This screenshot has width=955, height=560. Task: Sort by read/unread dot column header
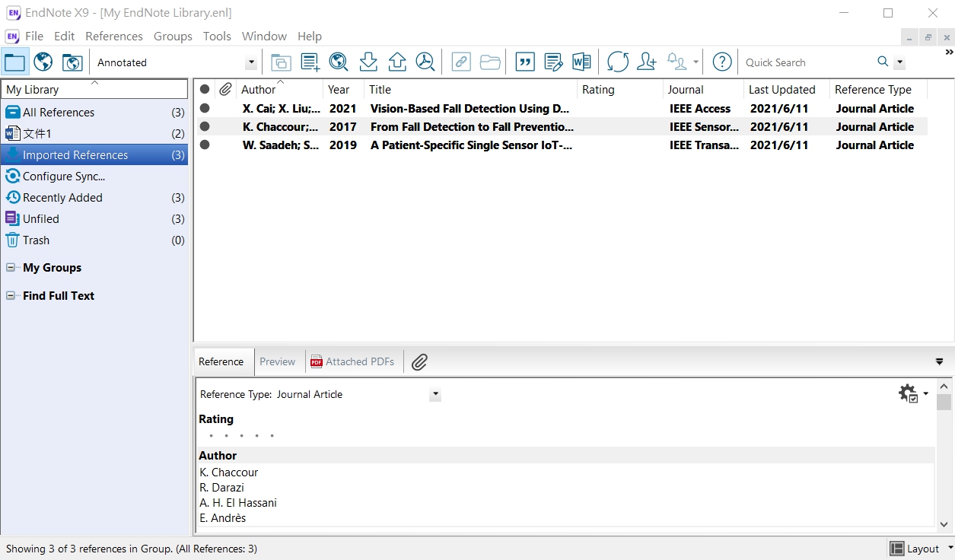click(205, 89)
